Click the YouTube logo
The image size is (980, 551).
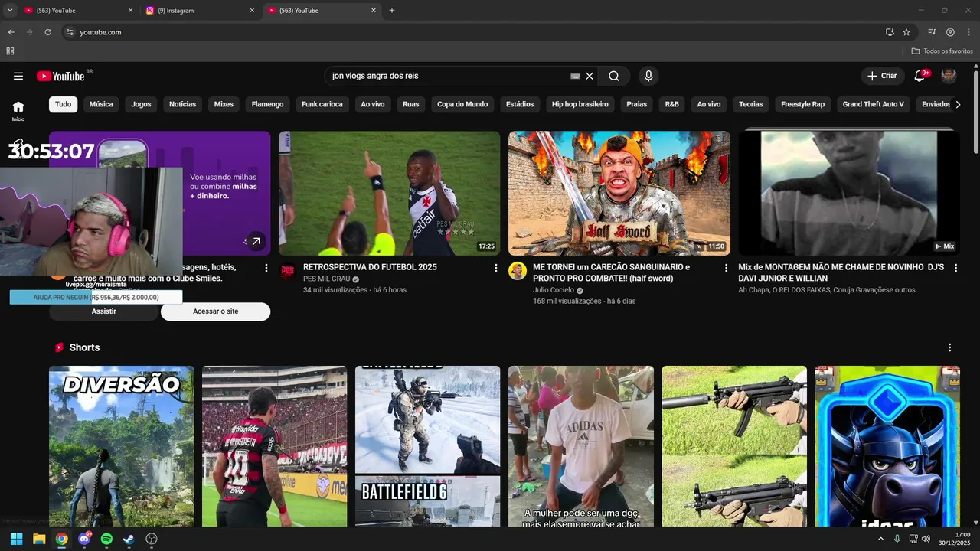click(60, 76)
